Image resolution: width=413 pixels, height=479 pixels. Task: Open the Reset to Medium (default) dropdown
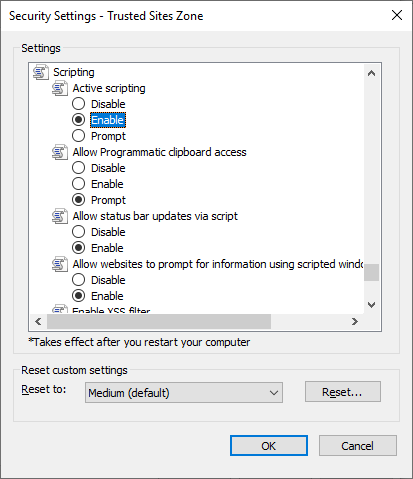[184, 393]
